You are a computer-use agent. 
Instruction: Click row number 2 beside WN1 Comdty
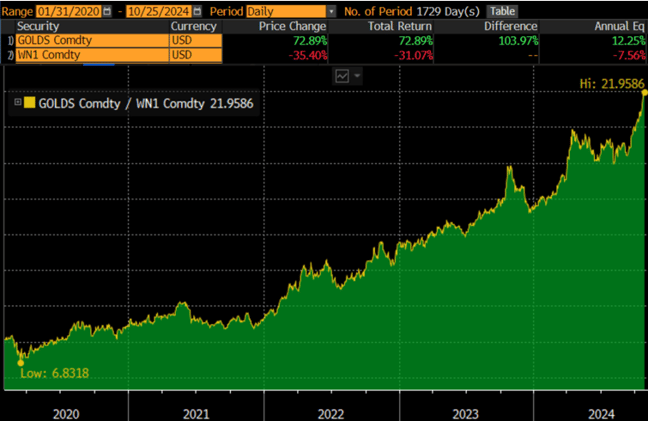(11, 55)
